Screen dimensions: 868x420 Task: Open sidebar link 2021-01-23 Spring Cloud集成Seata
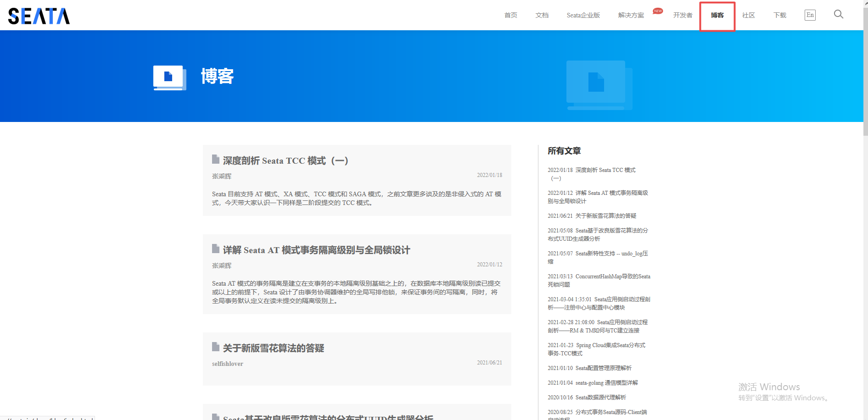tap(597, 349)
